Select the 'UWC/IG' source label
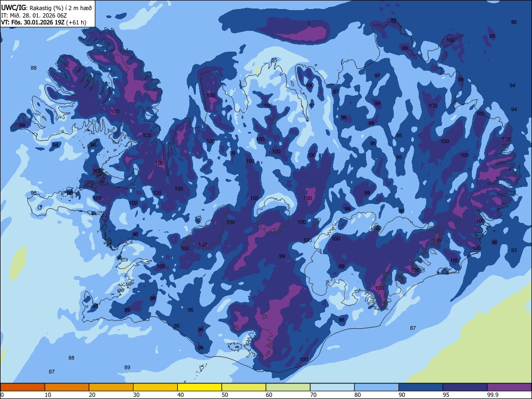Image resolution: width=532 pixels, height=399 pixels. (x=14, y=8)
